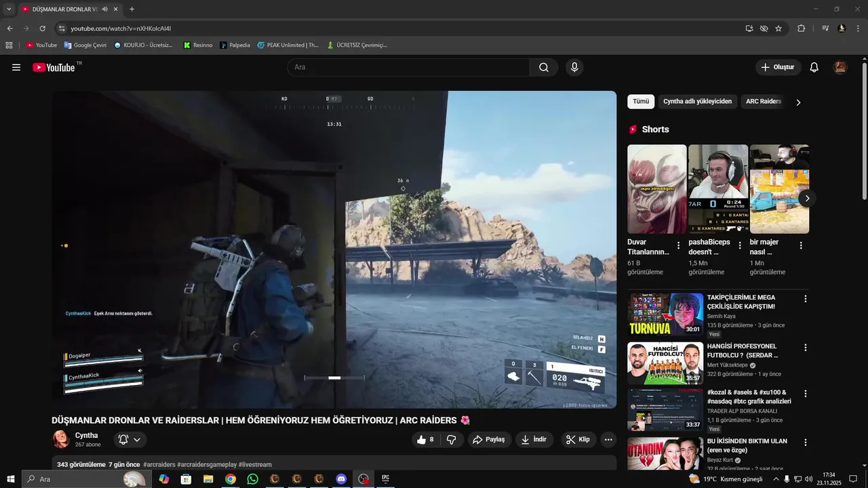Screen dimensions: 868x488
Task: Open HANGİSİ PROFESYONEL FUTBOLCU video title
Action: click(743, 350)
